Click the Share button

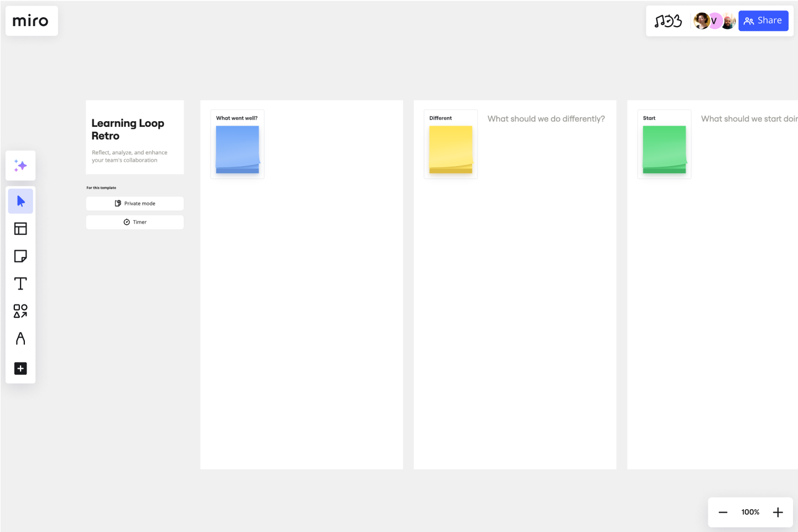point(763,20)
